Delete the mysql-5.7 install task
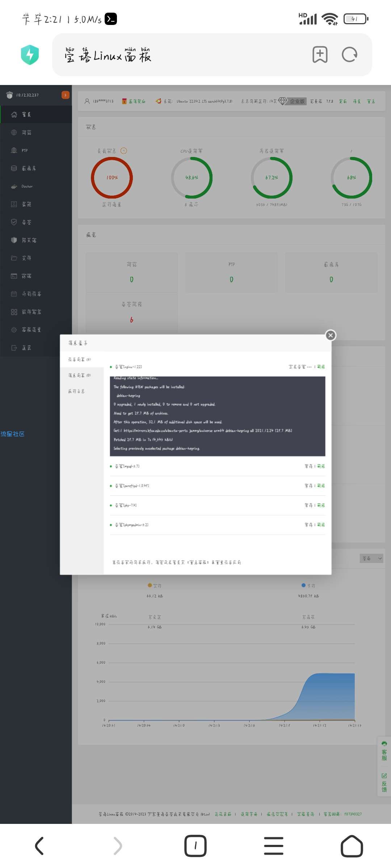 (321, 466)
